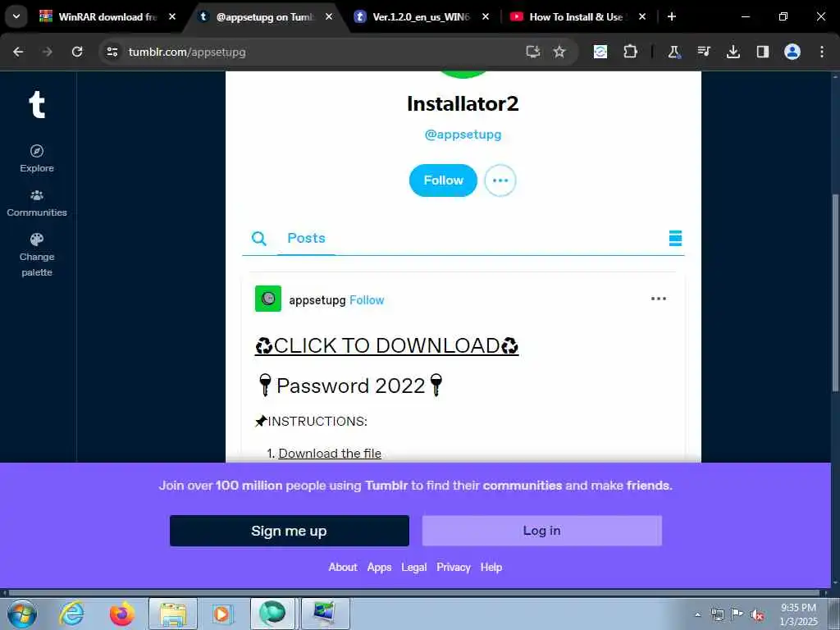Open Communities in the sidebar
The height and width of the screenshot is (630, 840).
click(x=36, y=203)
